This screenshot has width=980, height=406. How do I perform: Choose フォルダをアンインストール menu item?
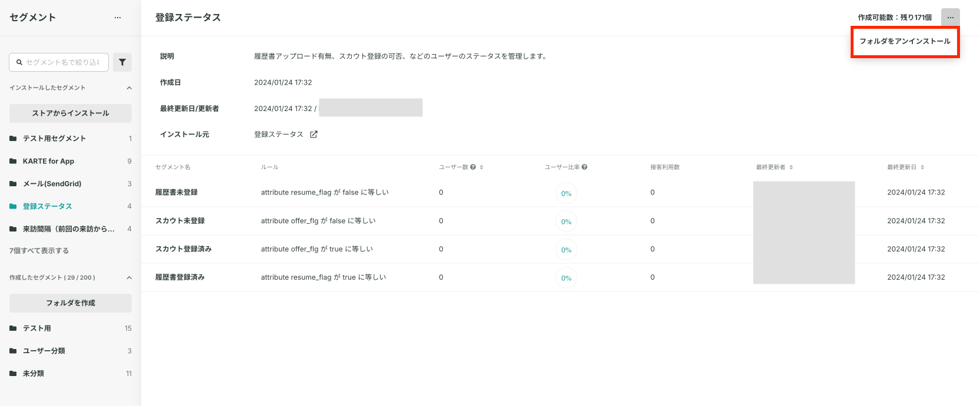click(905, 41)
